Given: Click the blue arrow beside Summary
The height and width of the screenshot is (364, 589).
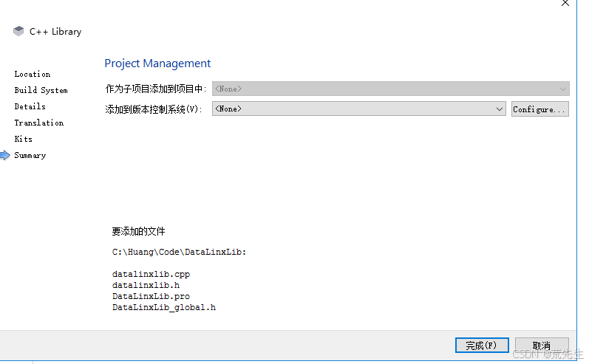Looking at the screenshot, I should [x=5, y=155].
